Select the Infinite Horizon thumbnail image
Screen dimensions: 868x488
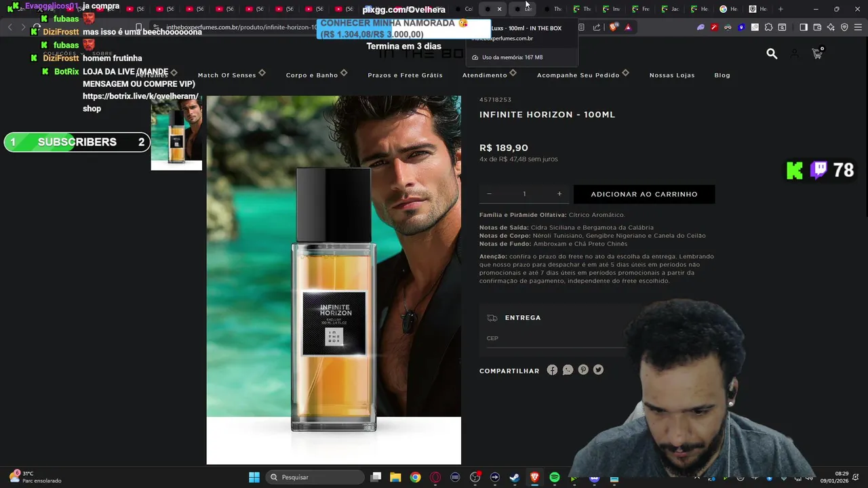click(176, 133)
